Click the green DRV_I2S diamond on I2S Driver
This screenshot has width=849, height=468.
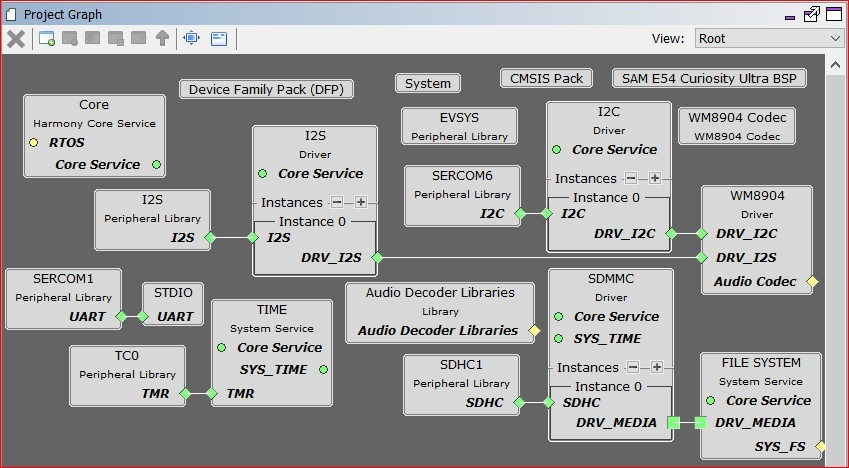pyautogui.click(x=377, y=258)
